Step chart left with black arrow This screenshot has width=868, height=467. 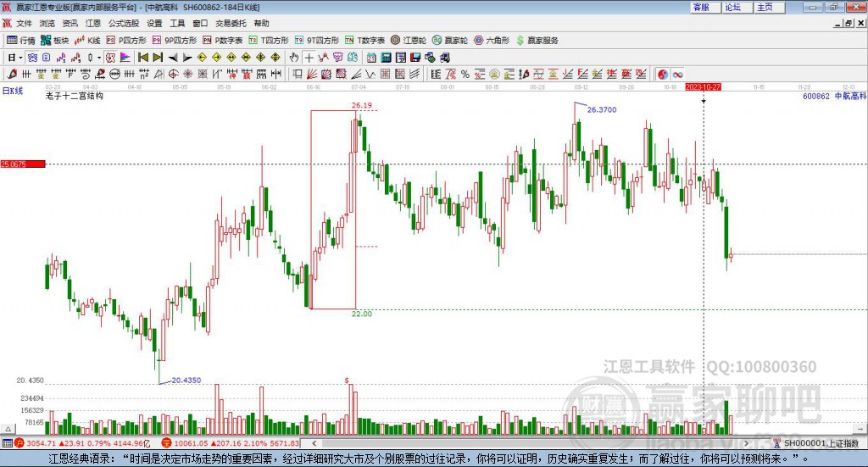pos(173,58)
